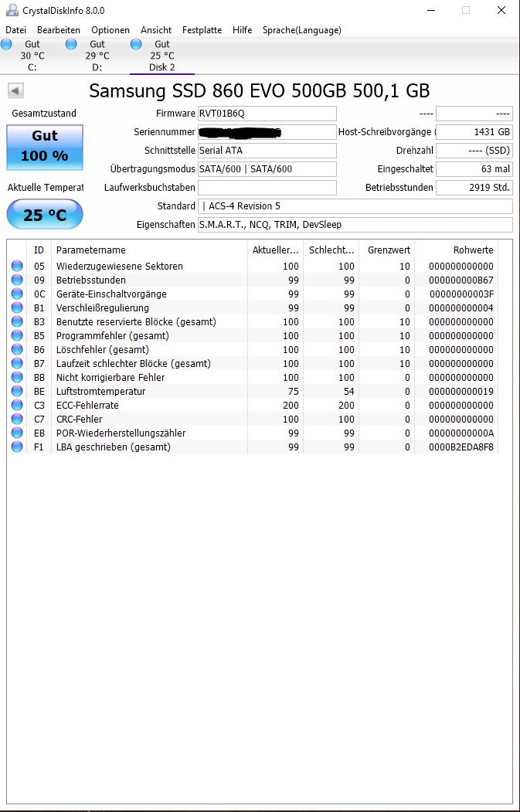
Task: Click the 25 °C temperature button
Action: (45, 214)
